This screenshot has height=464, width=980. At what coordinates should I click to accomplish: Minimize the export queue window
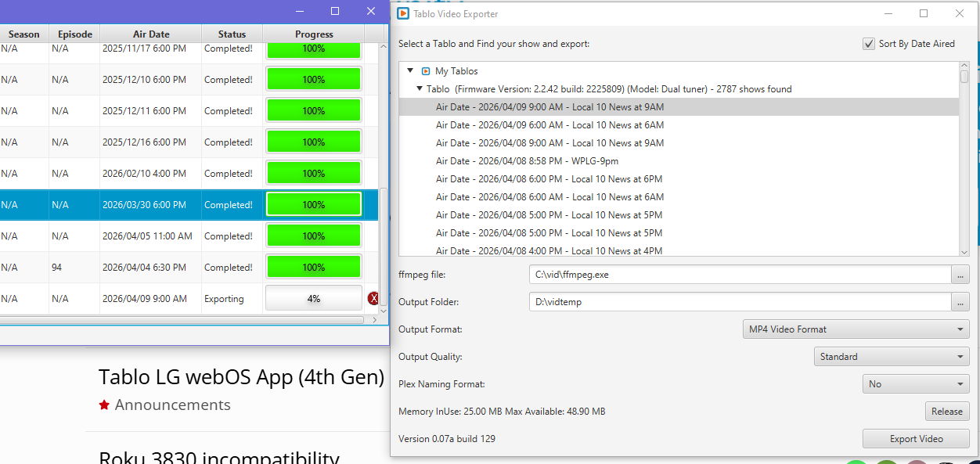click(298, 11)
